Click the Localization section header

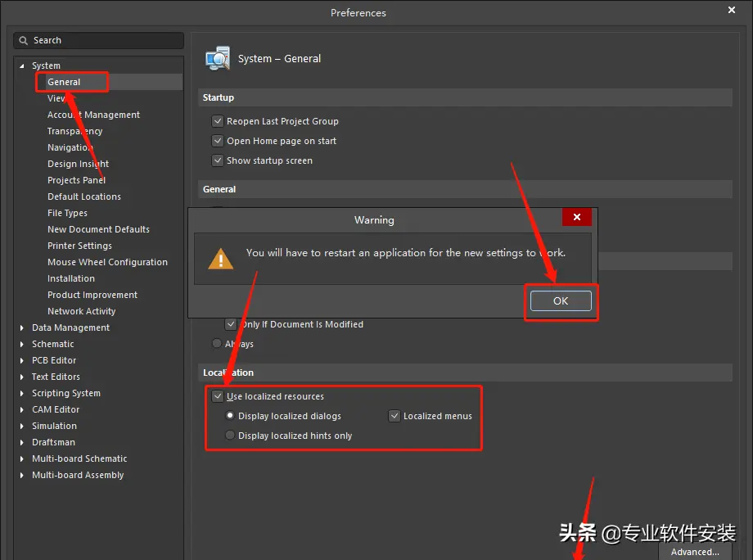(x=465, y=373)
